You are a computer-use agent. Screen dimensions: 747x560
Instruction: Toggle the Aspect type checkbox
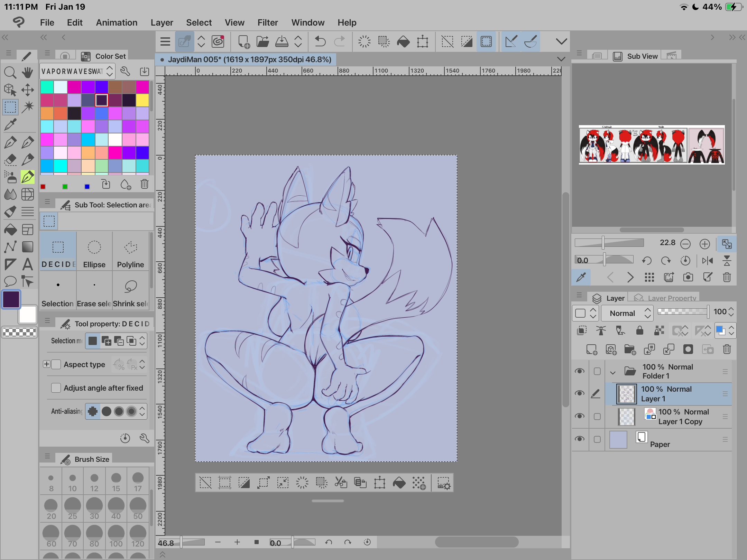click(56, 364)
